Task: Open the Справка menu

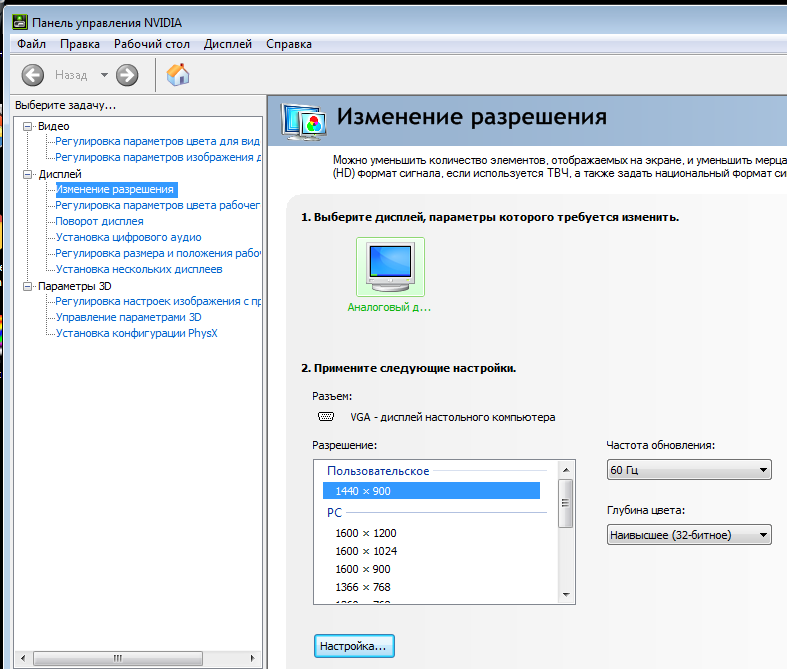Action: point(289,44)
